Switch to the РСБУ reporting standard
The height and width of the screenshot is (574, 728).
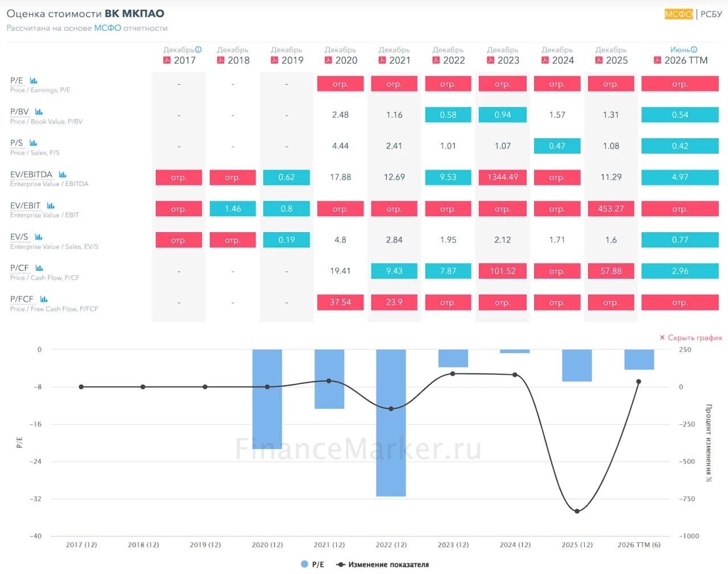point(711,14)
